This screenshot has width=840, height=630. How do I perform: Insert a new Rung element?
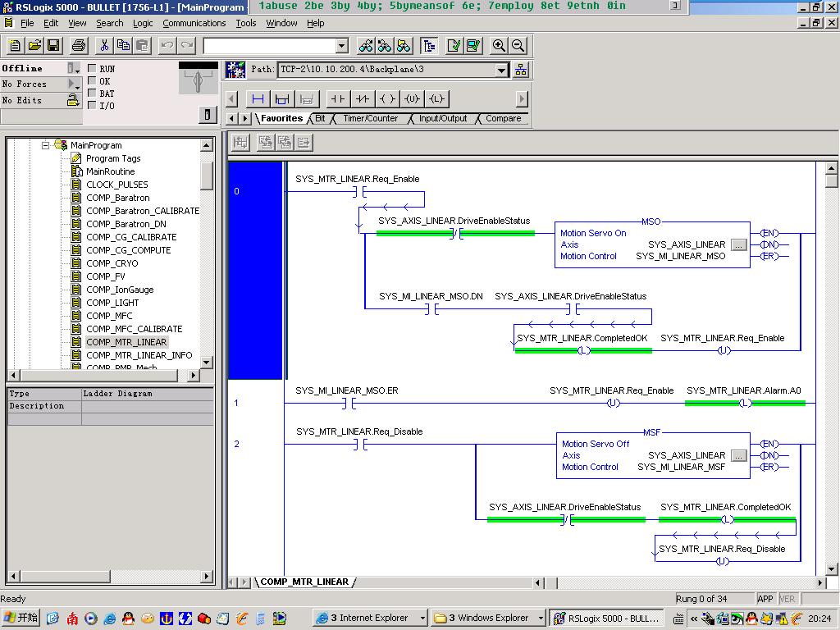click(258, 99)
